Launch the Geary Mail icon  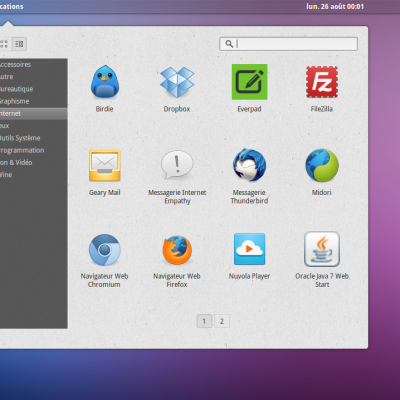tap(105, 166)
